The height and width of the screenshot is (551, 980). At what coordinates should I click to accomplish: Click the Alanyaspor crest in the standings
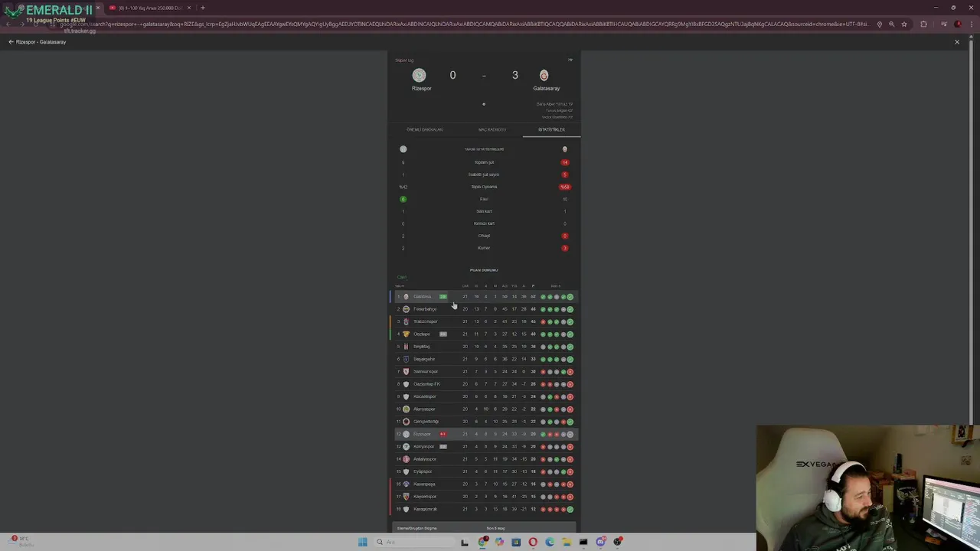pos(406,409)
